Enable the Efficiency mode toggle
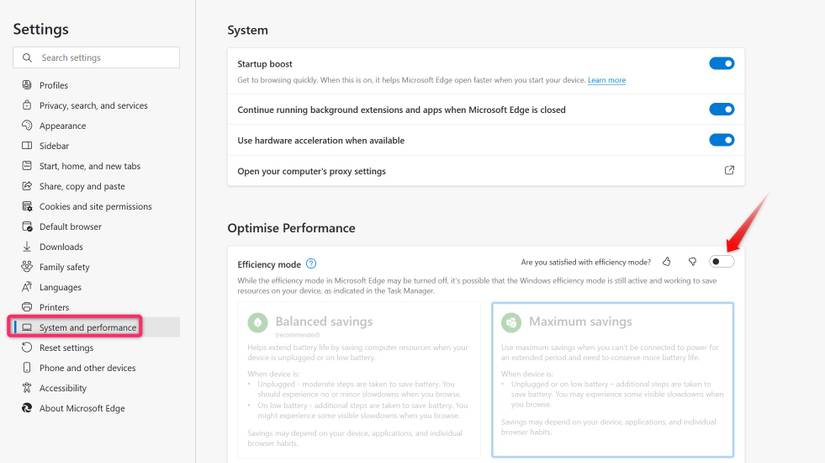Viewport: 825px width, 463px height. 721,262
